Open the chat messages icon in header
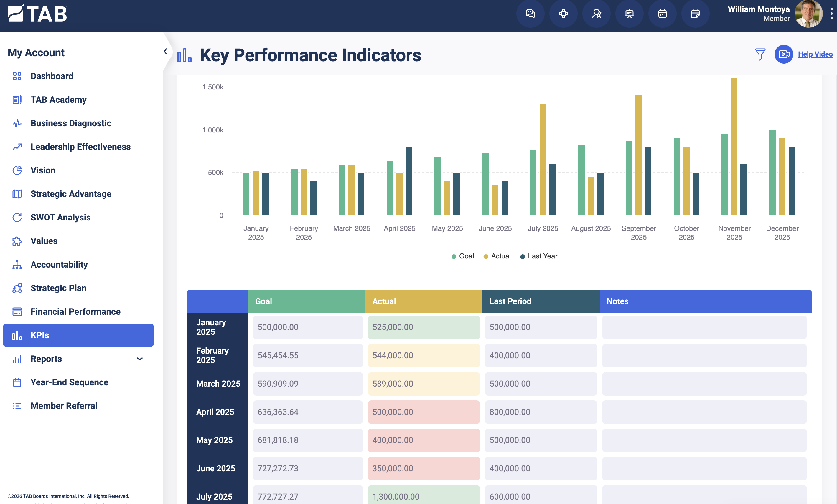The image size is (837, 504). click(x=530, y=14)
